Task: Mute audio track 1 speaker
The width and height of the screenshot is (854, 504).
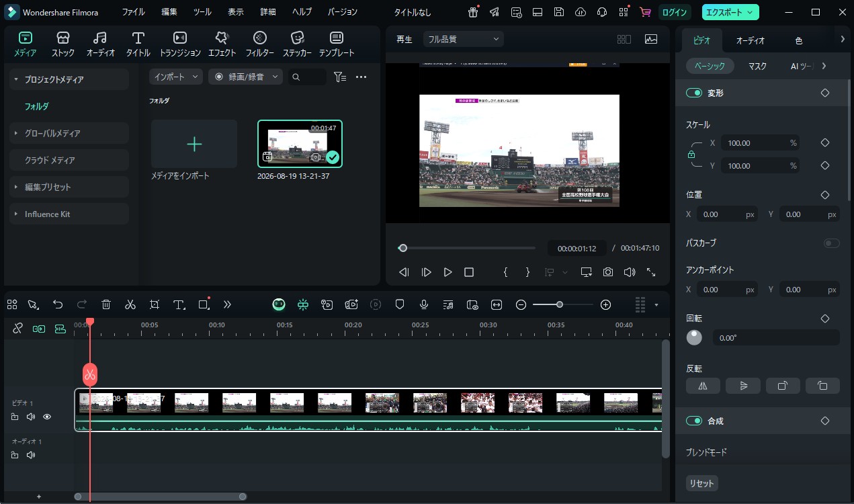Action: [x=31, y=455]
